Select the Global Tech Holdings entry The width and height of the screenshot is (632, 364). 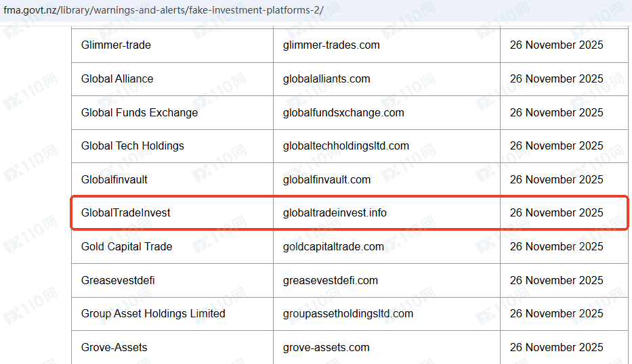tap(132, 145)
